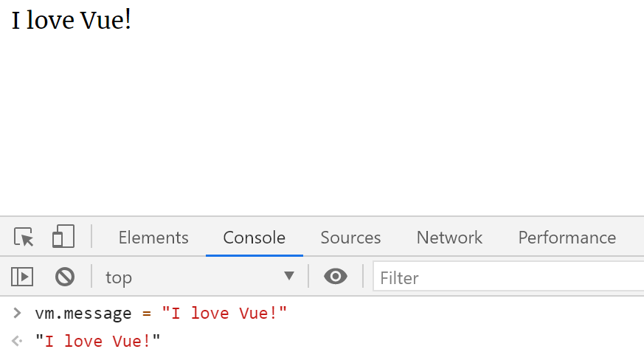Open the top JavaScript context selector

pyautogui.click(x=200, y=277)
